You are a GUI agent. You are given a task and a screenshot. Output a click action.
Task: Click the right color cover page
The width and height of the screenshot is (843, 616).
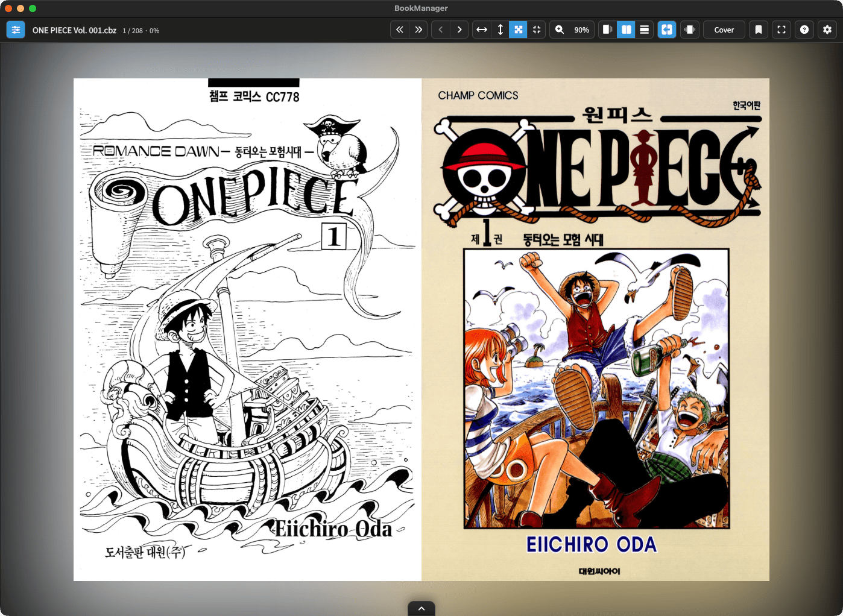pos(595,330)
